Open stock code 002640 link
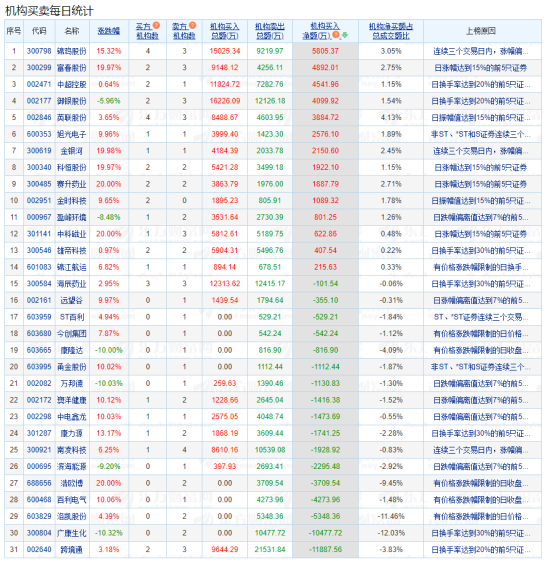550x565 pixels. (39, 550)
